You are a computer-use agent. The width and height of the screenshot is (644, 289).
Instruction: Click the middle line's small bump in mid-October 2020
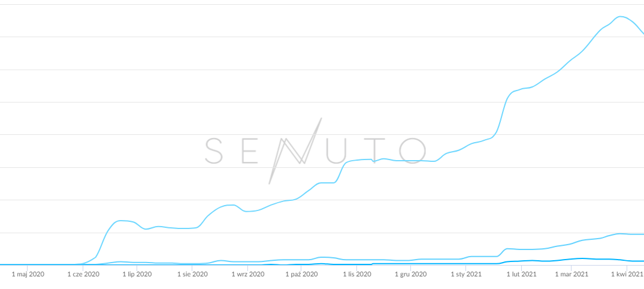point(325,257)
